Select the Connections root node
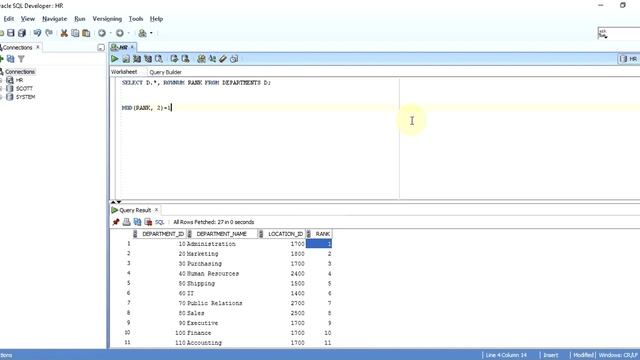This screenshot has width=640, height=360. tap(20, 72)
